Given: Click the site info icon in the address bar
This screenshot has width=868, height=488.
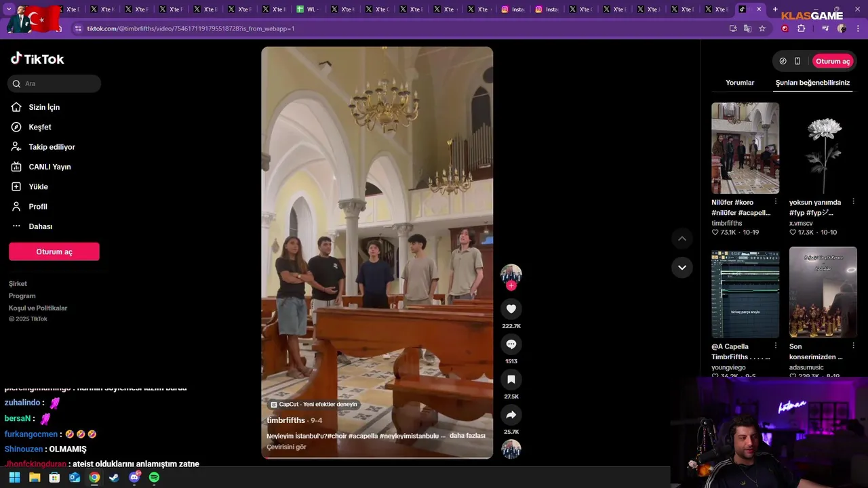Looking at the screenshot, I should [x=78, y=28].
